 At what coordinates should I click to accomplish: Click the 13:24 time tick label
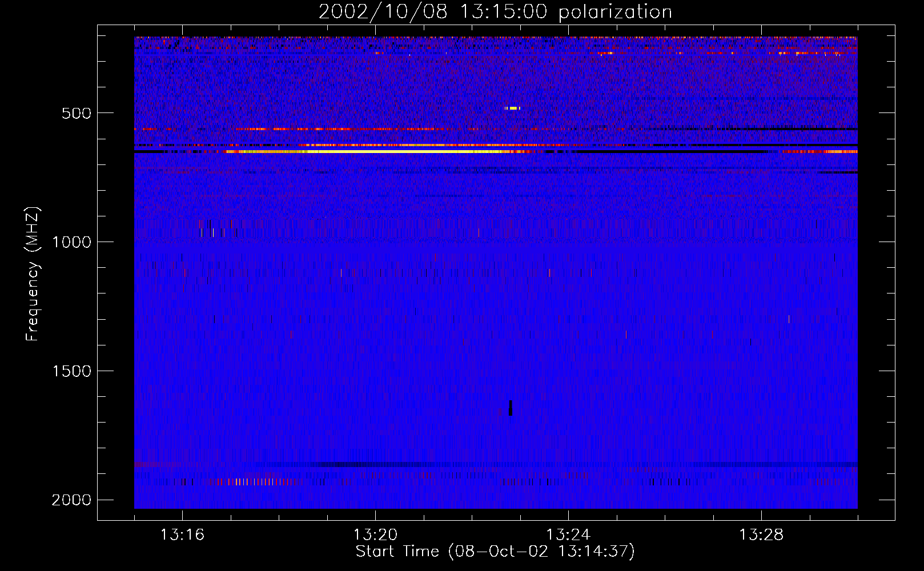[568, 535]
